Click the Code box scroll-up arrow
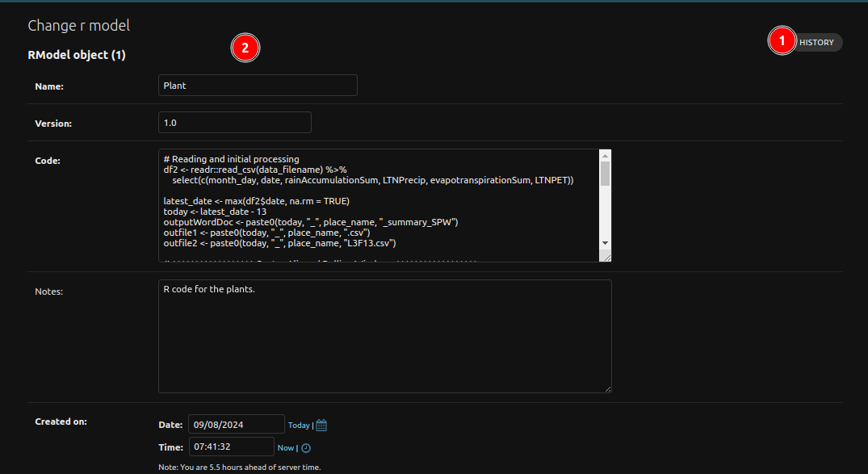Screen dimensions: 868x474 [605, 155]
